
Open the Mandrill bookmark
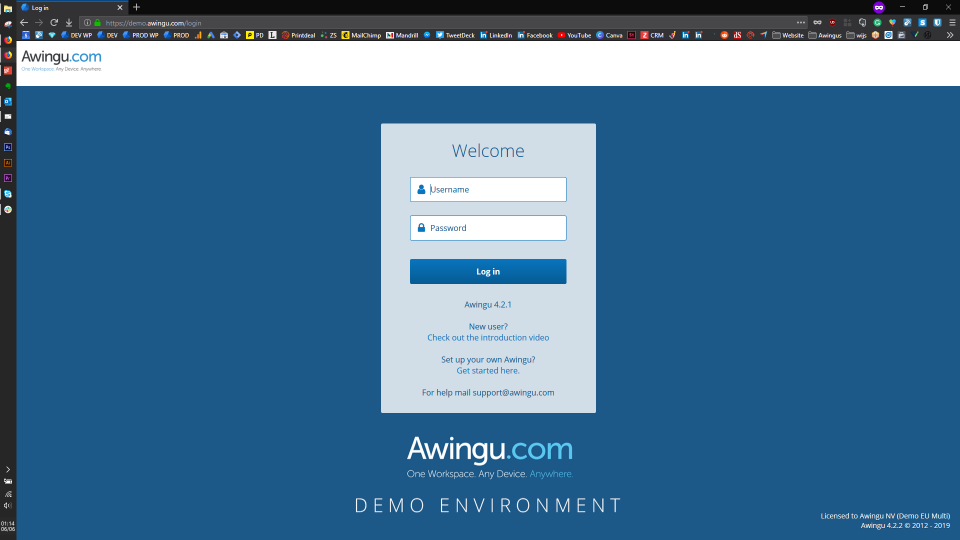click(402, 35)
